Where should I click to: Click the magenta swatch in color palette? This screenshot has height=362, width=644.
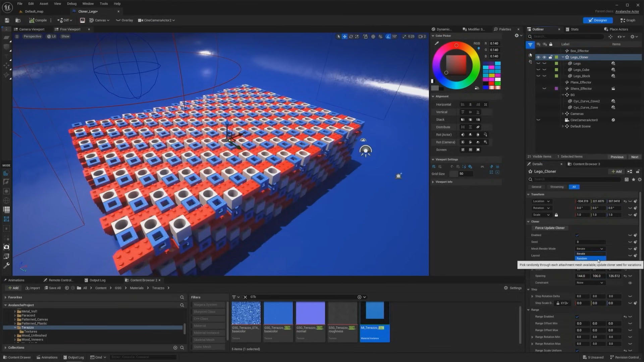(x=491, y=67)
